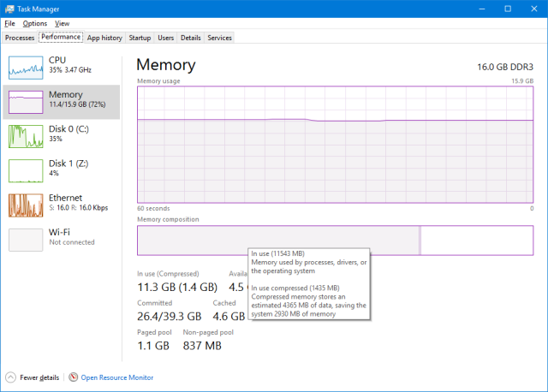The height and width of the screenshot is (392, 548).
Task: Switch to the App history tab
Action: pos(104,38)
